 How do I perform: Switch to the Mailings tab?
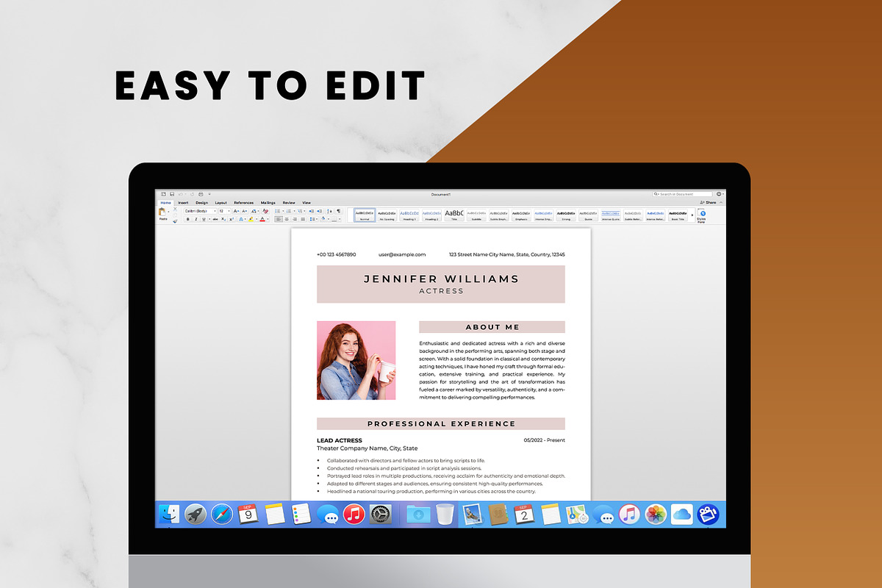[268, 203]
